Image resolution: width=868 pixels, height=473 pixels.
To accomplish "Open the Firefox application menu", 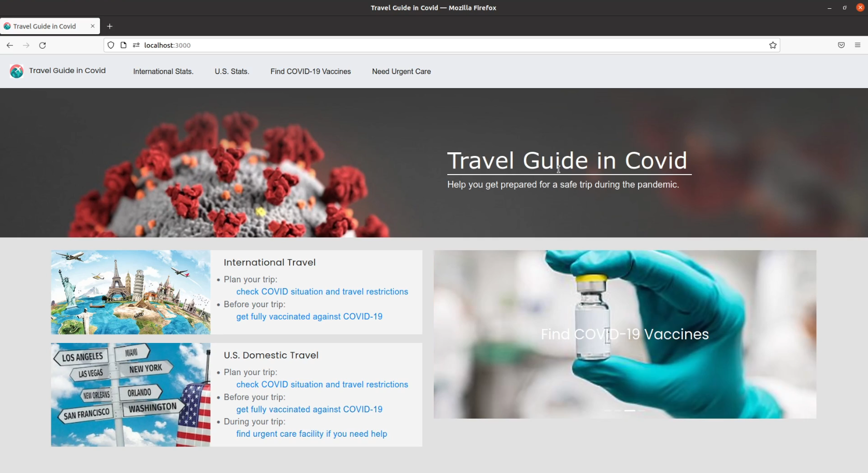I will coord(858,45).
